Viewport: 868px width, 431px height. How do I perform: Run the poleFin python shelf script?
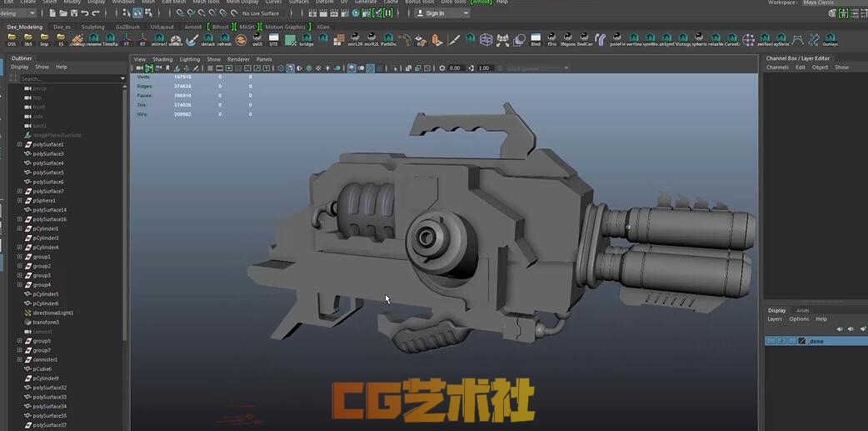point(616,39)
